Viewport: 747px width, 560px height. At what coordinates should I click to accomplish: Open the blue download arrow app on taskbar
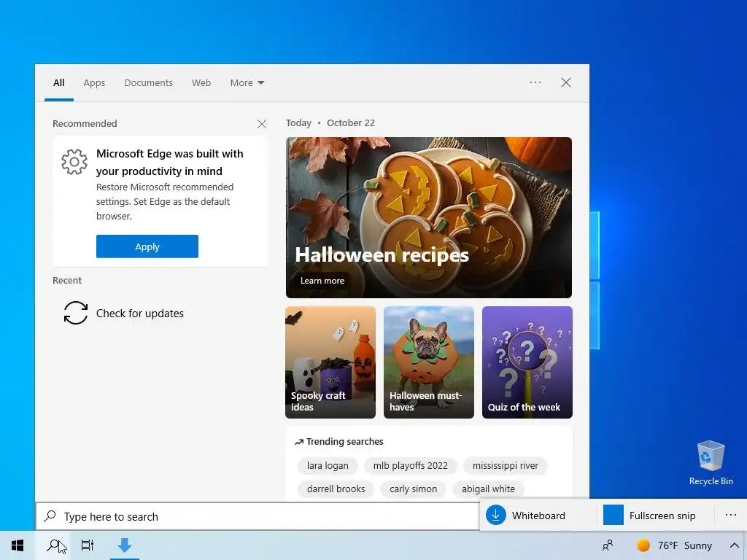[x=125, y=545]
